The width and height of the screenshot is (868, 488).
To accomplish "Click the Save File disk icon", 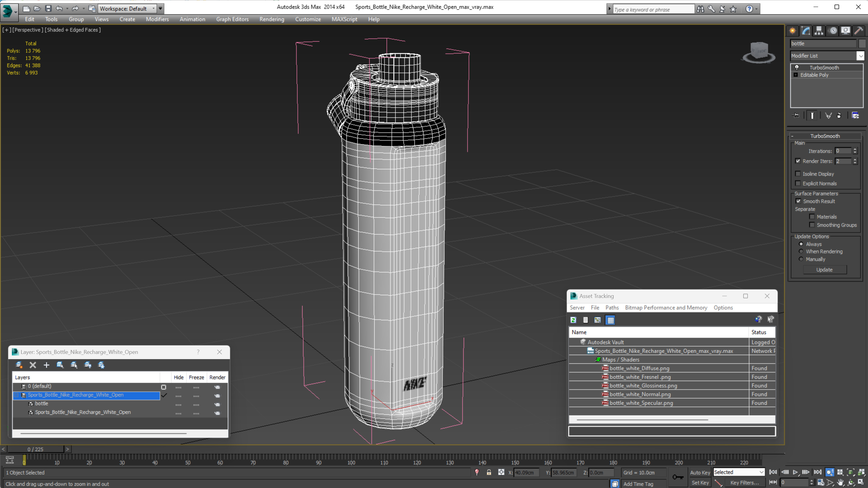I will pos(48,9).
